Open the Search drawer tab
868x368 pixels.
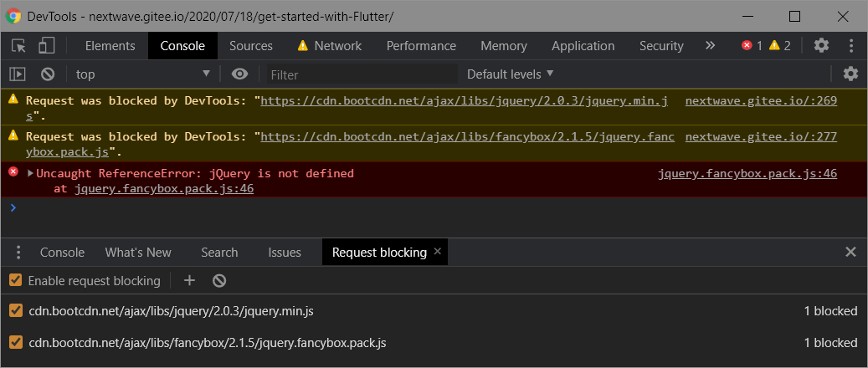(x=219, y=253)
